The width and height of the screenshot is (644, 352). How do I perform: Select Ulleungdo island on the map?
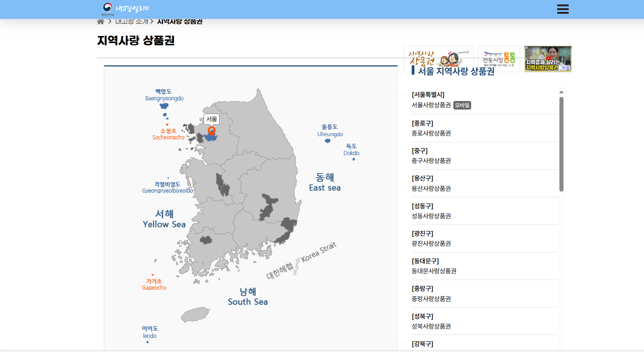(x=328, y=141)
